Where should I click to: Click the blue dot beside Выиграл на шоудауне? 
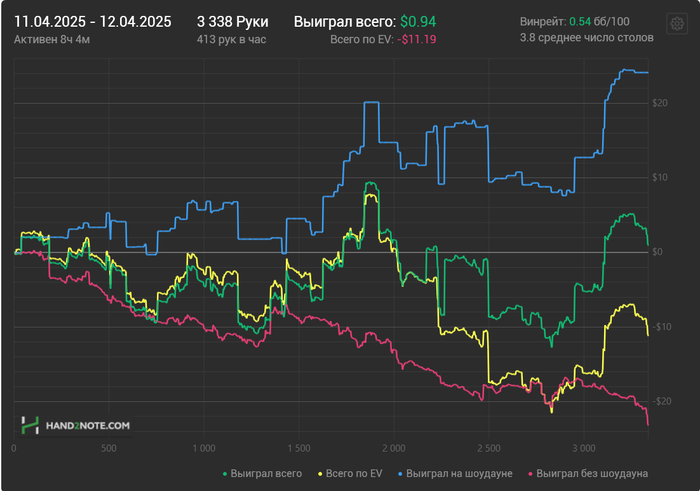400,473
